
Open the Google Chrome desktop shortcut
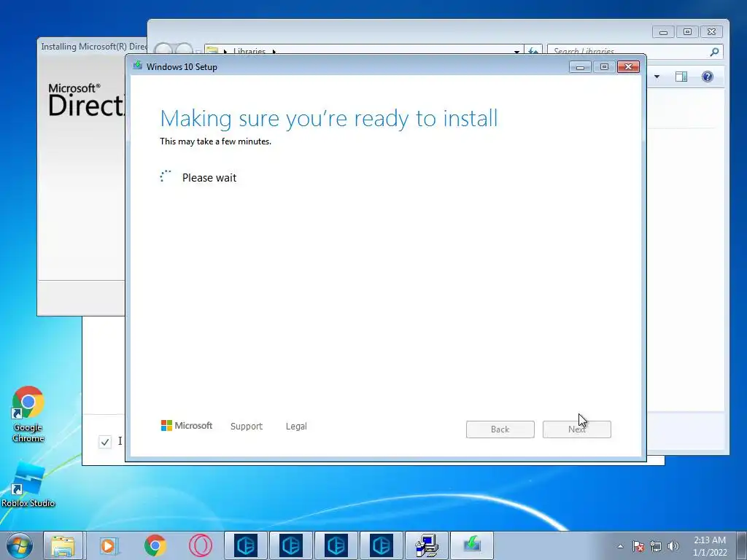pyautogui.click(x=28, y=414)
